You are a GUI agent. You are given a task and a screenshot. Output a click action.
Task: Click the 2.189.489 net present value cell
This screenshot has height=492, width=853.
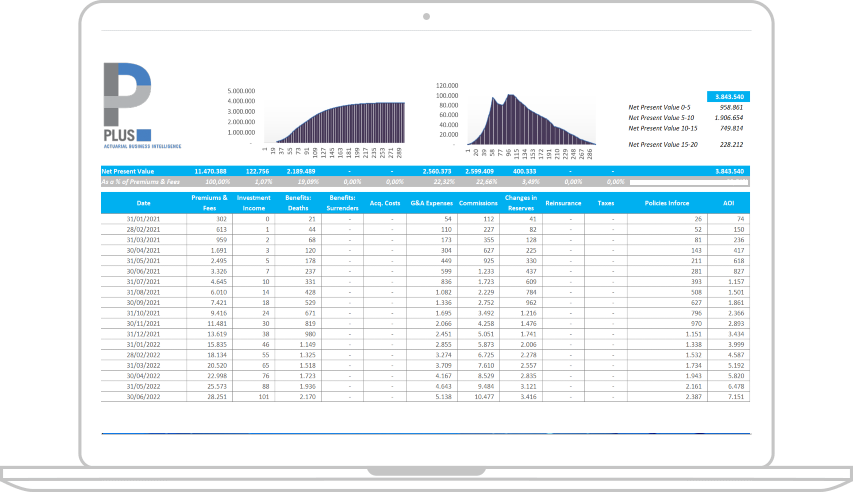(x=301, y=171)
